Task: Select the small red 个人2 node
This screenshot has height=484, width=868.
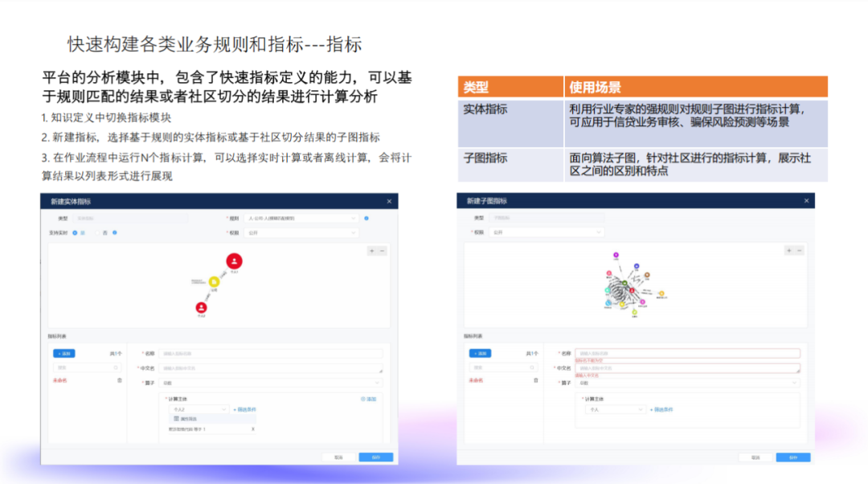Action: point(202,307)
